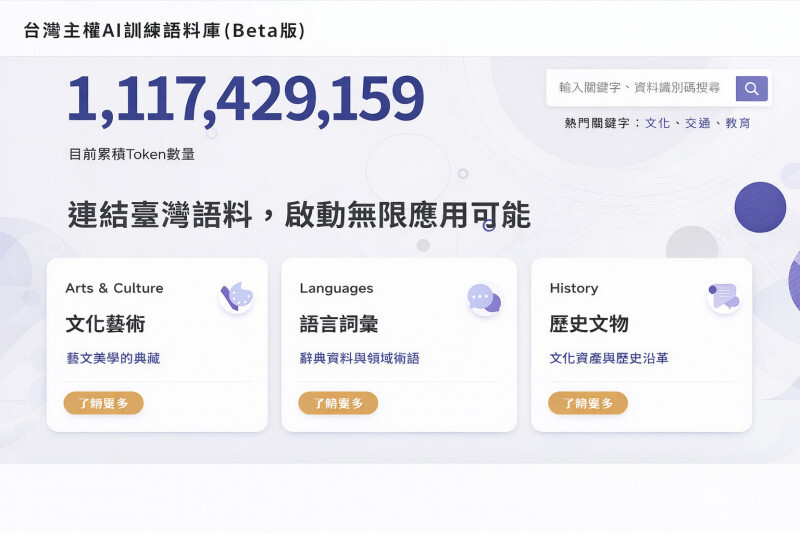The image size is (800, 533).
Task: Click the Languages chat bubble icon
Action: coord(483,298)
